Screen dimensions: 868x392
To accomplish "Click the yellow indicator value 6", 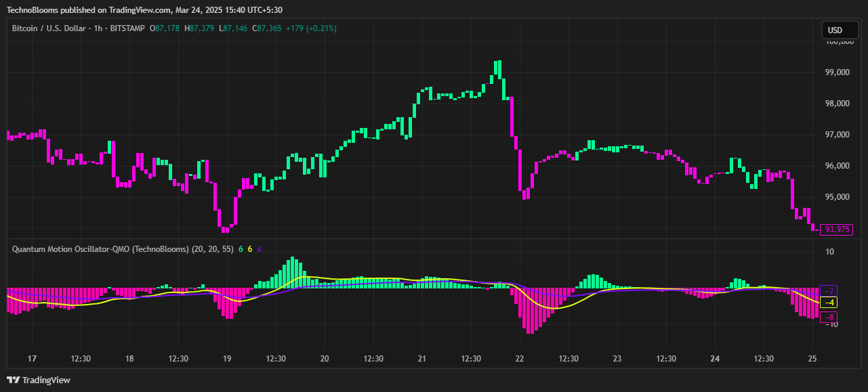I will click(250, 249).
